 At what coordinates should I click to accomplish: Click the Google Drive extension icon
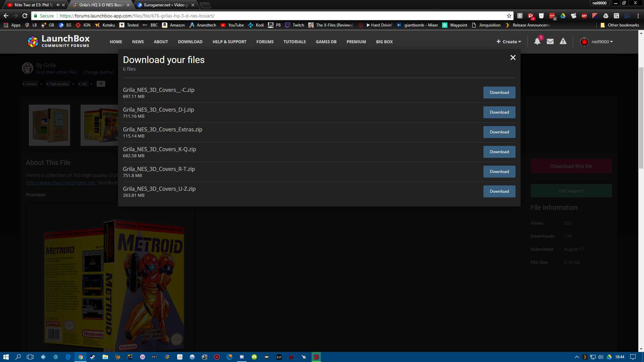(563, 16)
